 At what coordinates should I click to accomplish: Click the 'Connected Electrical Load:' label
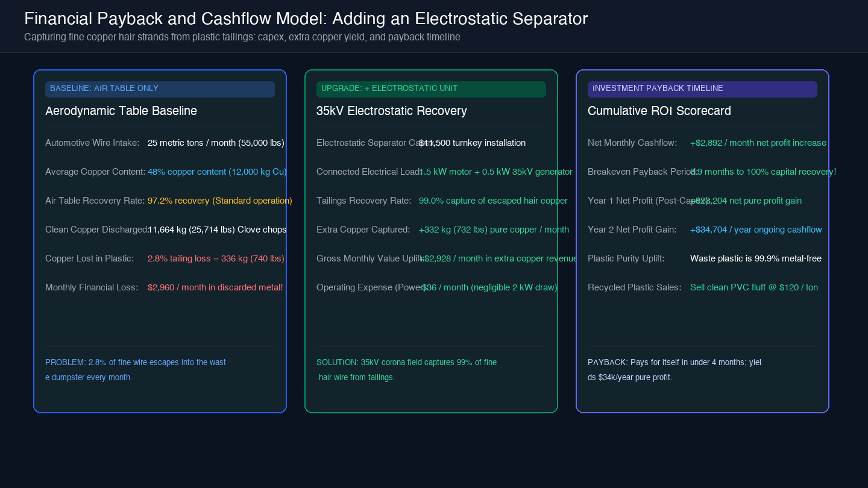tap(369, 172)
